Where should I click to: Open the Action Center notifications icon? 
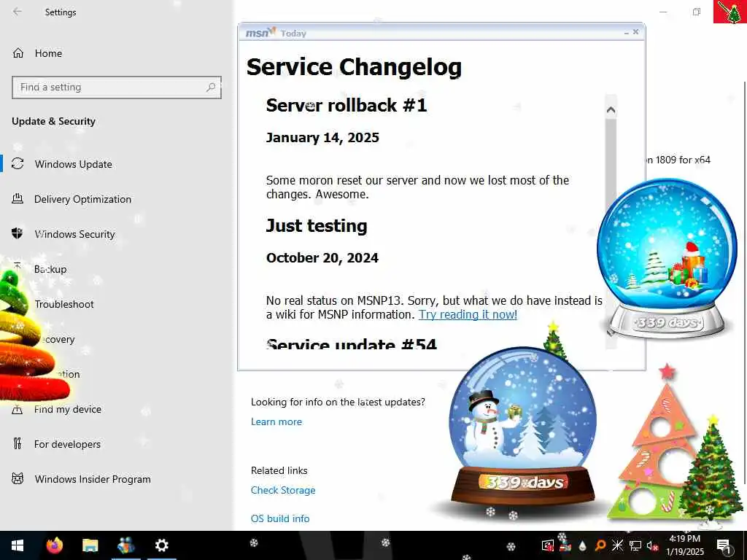click(x=724, y=545)
